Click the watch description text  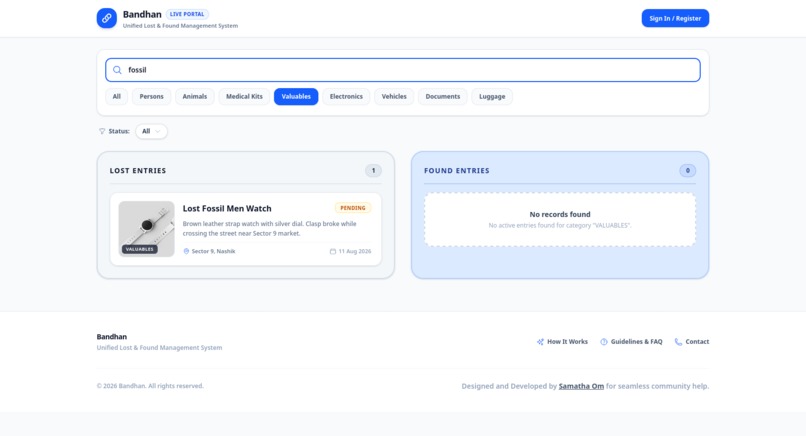click(x=269, y=229)
